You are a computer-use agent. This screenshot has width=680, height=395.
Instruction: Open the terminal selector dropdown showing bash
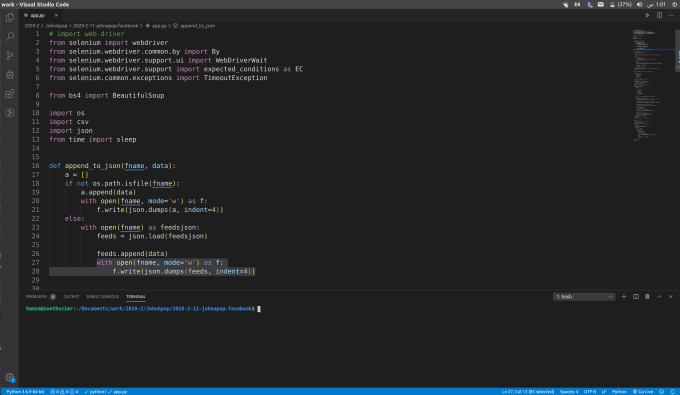point(584,297)
